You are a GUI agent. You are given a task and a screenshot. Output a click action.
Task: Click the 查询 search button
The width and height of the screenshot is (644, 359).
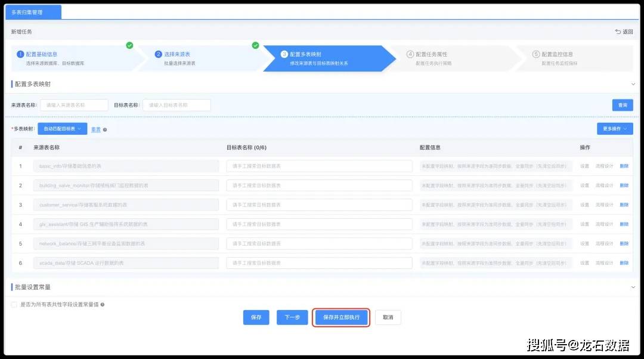click(x=622, y=105)
